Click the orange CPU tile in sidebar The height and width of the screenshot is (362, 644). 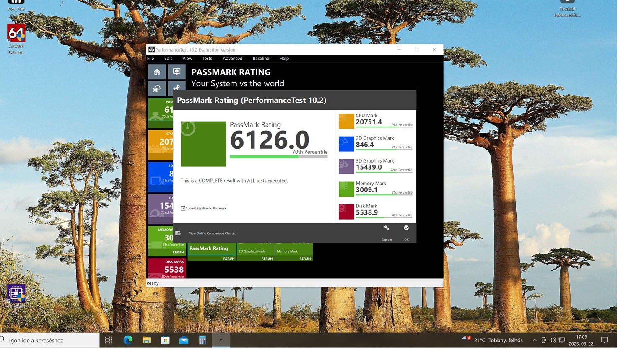[161, 145]
